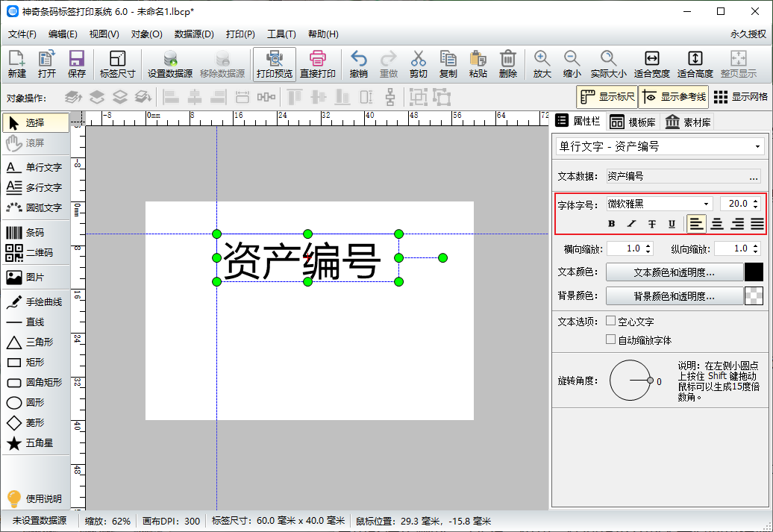
Task: Select the 多行文字 multi-line text tool
Action: pos(35,187)
